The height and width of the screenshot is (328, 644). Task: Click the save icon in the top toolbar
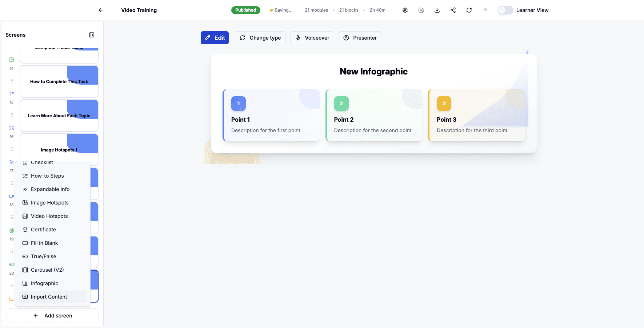coord(421,10)
